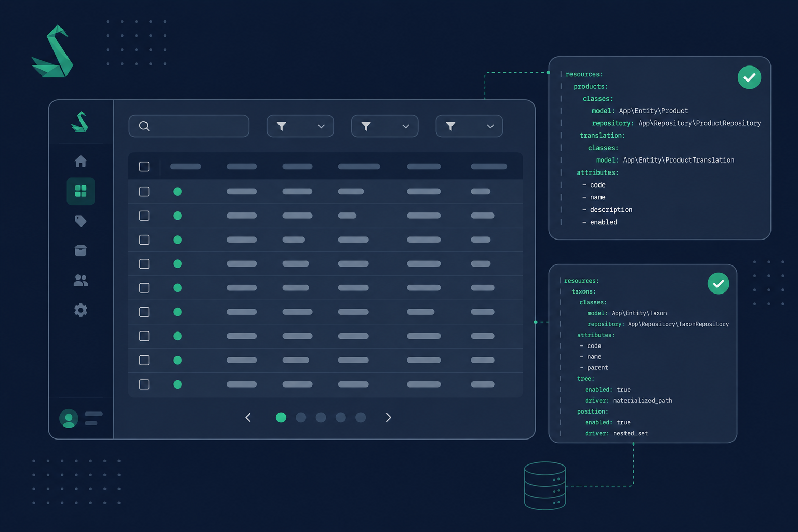Click 'App\Repository\ProductRepository' value
This screenshot has height=532, width=798.
pos(699,123)
